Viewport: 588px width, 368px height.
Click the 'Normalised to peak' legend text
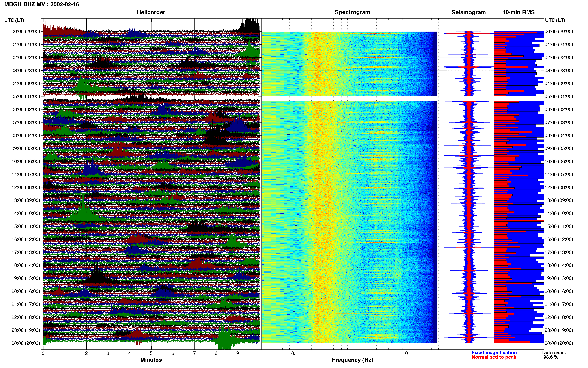pyautogui.click(x=494, y=357)
